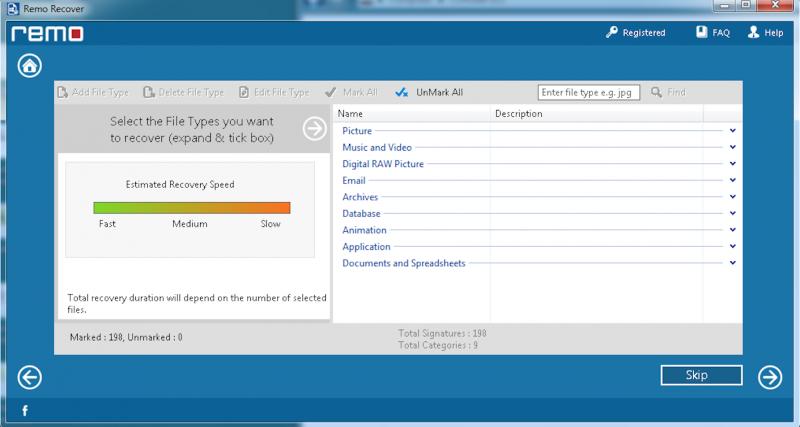The image size is (800, 427).
Task: Select the Picture category row
Action: pos(537,131)
